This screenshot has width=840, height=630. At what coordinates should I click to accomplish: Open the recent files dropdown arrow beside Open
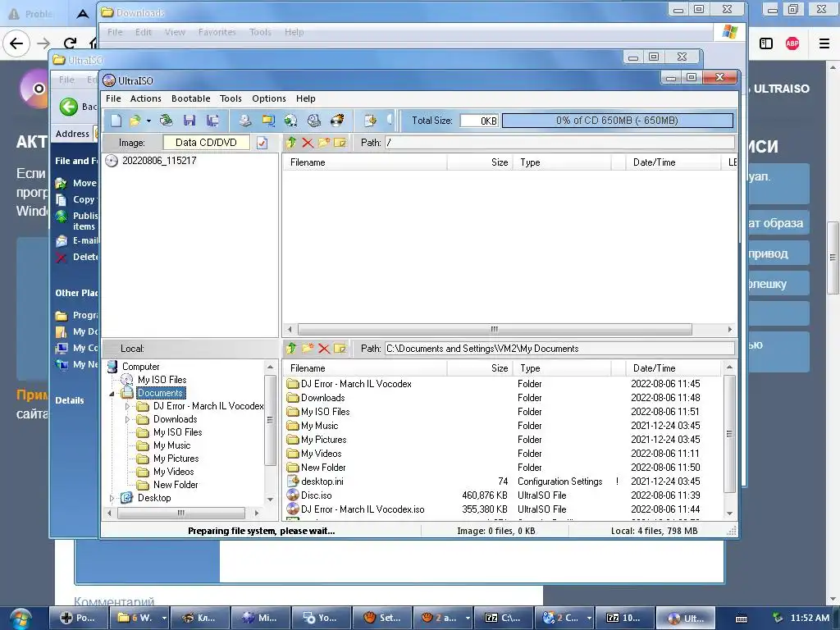pos(148,121)
